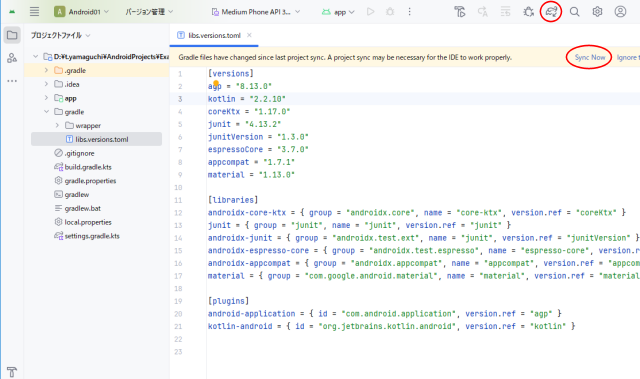The image size is (640, 379).
Task: Open IDE settings gear icon
Action: 597,12
